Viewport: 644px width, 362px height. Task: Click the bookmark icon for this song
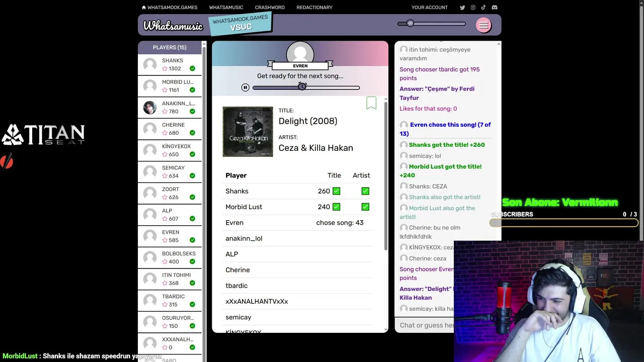point(371,103)
